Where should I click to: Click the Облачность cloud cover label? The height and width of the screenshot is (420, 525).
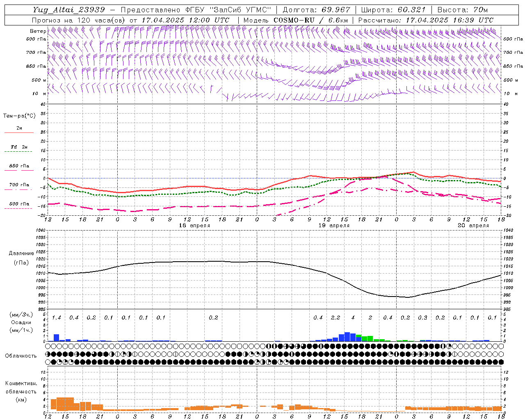pos(21,356)
